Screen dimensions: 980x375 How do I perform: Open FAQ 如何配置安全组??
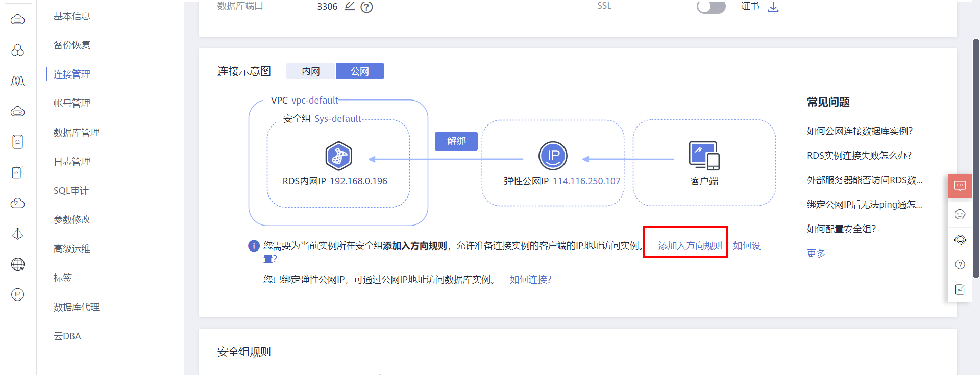tap(841, 229)
